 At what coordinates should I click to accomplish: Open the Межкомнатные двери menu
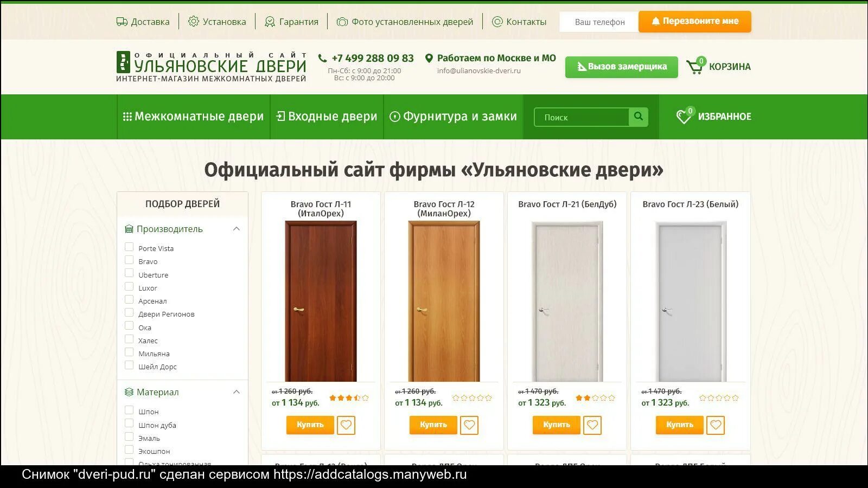(x=194, y=117)
